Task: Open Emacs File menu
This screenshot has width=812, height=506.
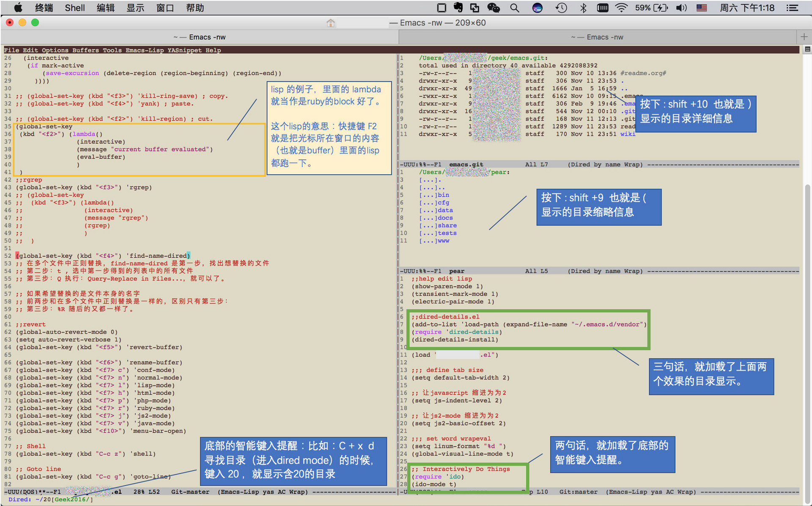Action: pyautogui.click(x=11, y=50)
